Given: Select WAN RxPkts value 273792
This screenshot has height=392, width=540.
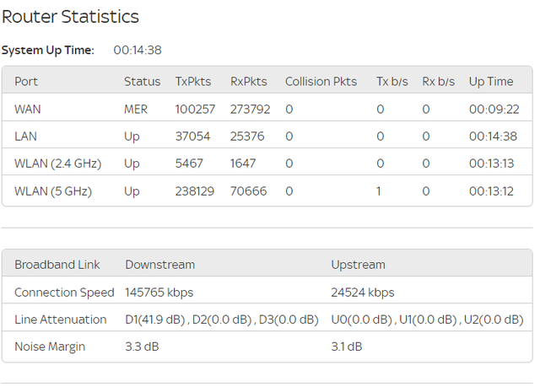Looking at the screenshot, I should [251, 109].
